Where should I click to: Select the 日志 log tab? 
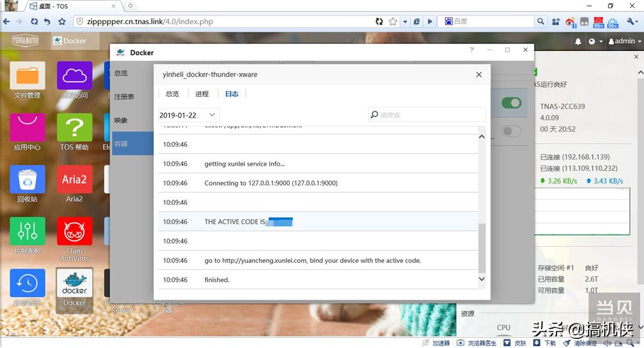pyautogui.click(x=232, y=93)
